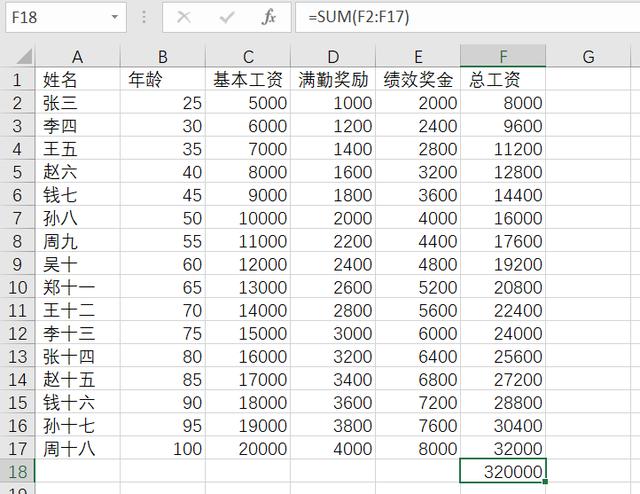This screenshot has width=640, height=494.
Task: Select column G header
Action: (588, 57)
